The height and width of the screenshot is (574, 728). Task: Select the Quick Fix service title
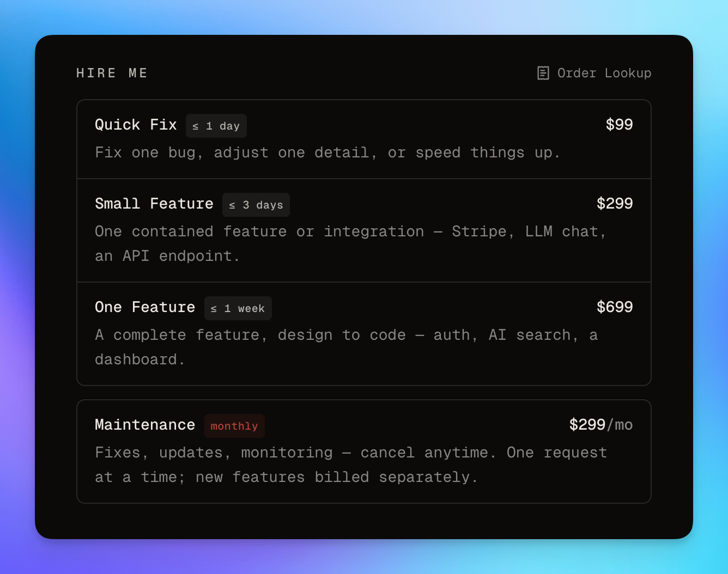(x=136, y=125)
